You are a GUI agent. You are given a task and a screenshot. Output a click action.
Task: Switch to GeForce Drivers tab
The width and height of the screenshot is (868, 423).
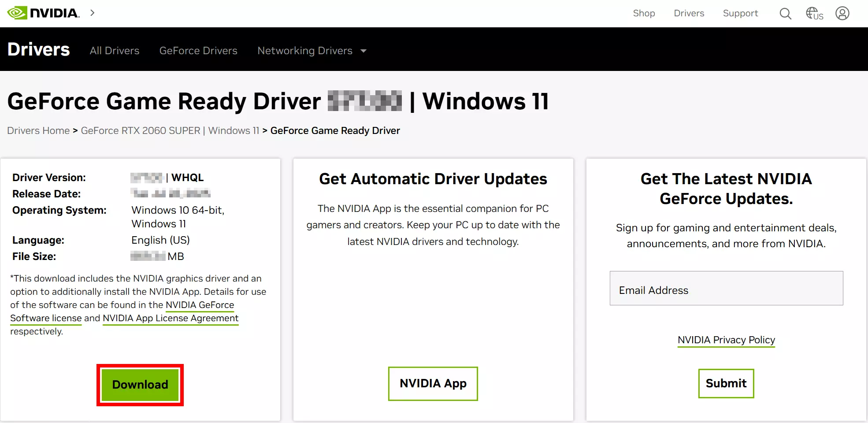198,51
